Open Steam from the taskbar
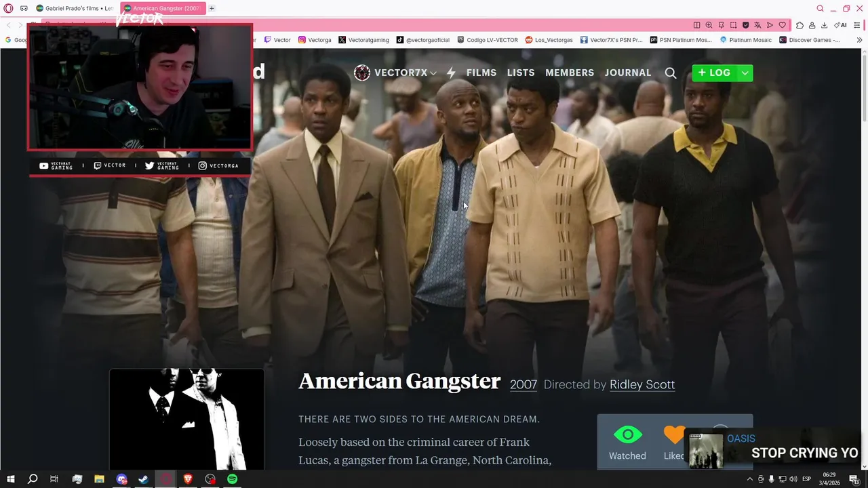The image size is (868, 488). point(144,479)
